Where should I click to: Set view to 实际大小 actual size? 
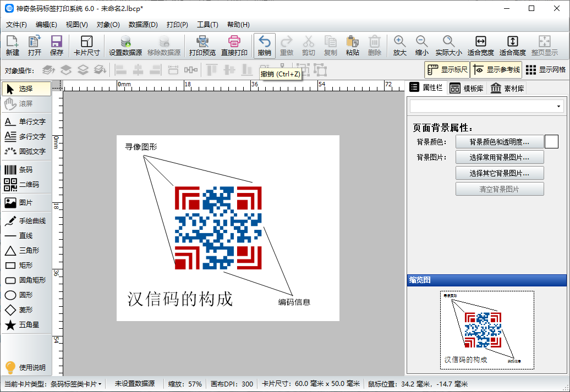(449, 46)
